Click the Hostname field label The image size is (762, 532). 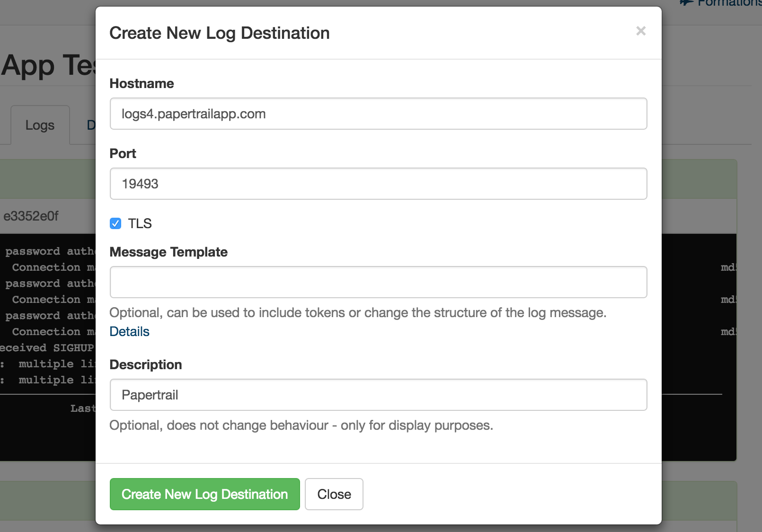pyautogui.click(x=142, y=84)
